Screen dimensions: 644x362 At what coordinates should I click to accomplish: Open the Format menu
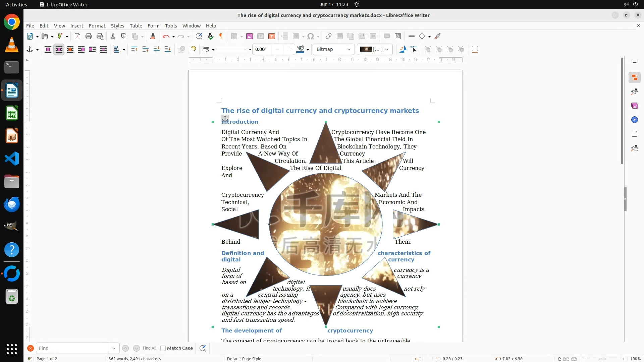(97, 26)
